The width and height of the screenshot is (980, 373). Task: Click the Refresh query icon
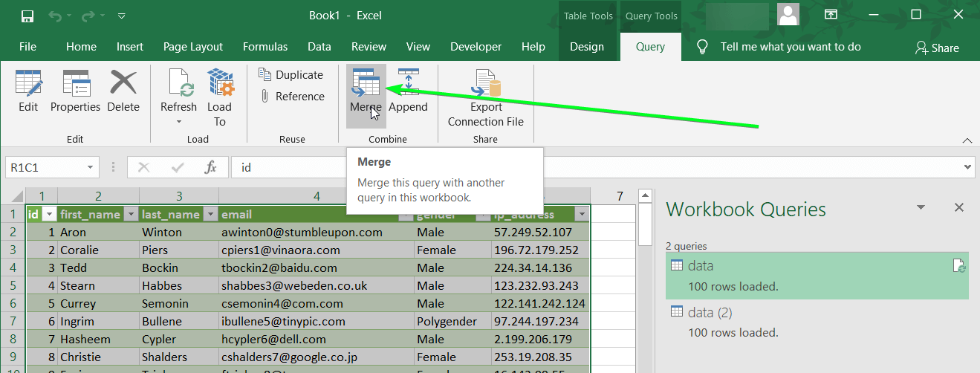[179, 83]
